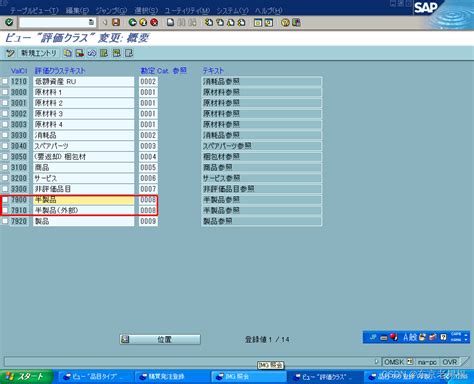
Task: Switch to the IMG 照会 taskbar window
Action: coord(249,377)
